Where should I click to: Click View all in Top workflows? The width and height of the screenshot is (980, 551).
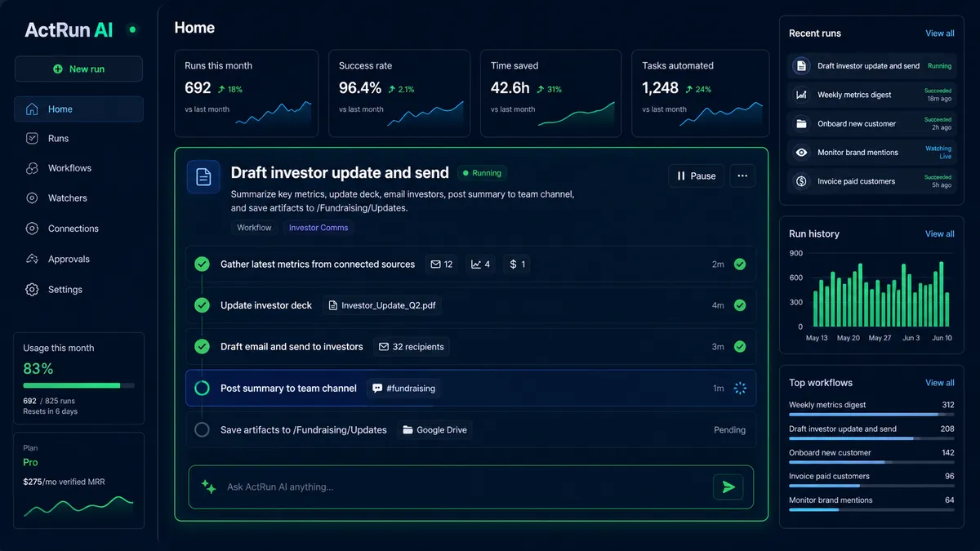tap(940, 383)
